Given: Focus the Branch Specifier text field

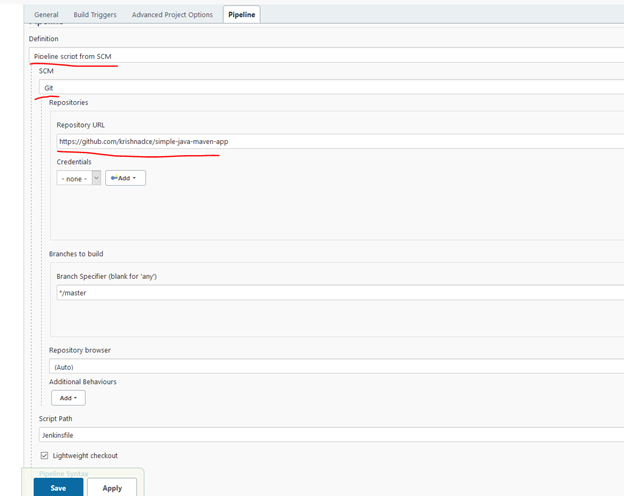Looking at the screenshot, I should [338, 293].
